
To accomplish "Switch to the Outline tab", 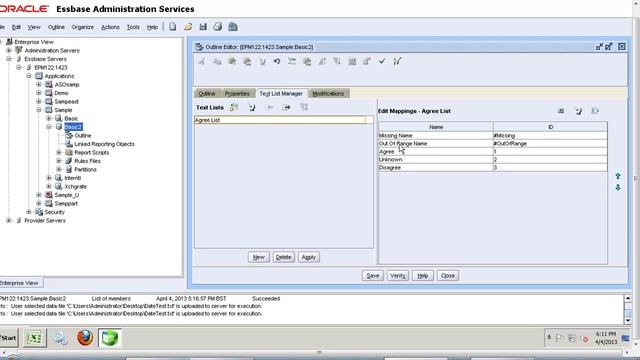I will 207,93.
